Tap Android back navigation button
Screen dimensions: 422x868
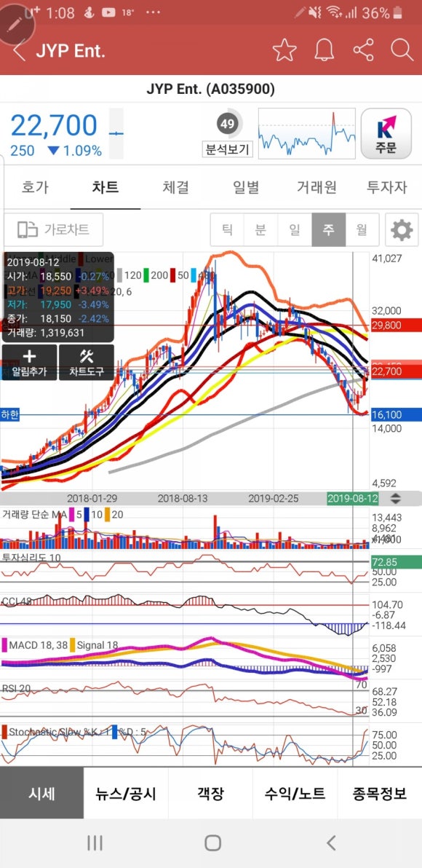(x=331, y=843)
